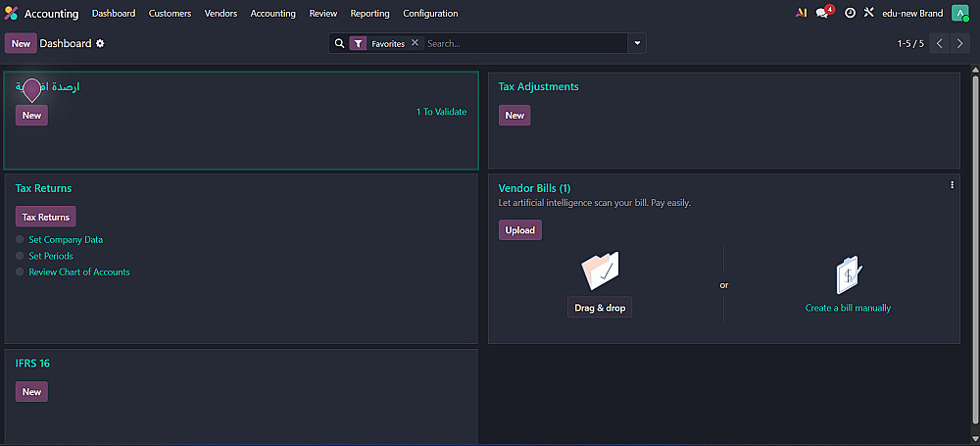Open Vendor Bills card kebab menu
The width and height of the screenshot is (980, 446).
point(952,184)
